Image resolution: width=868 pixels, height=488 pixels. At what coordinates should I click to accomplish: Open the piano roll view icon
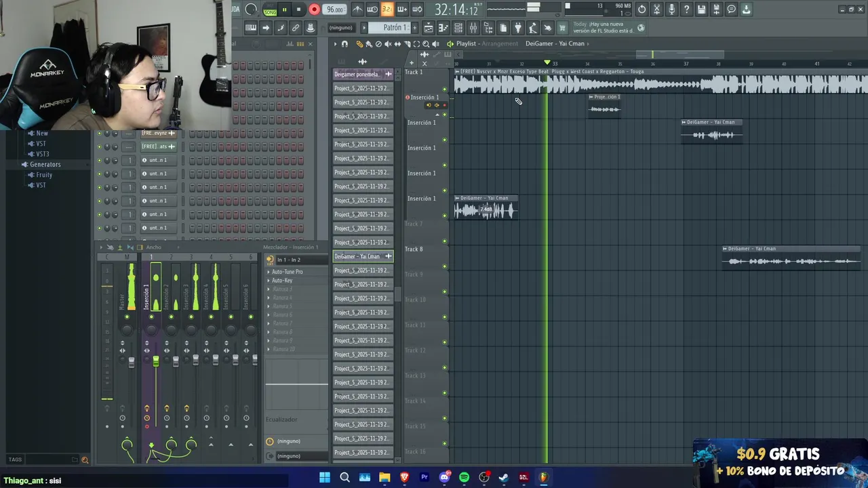[x=443, y=28]
